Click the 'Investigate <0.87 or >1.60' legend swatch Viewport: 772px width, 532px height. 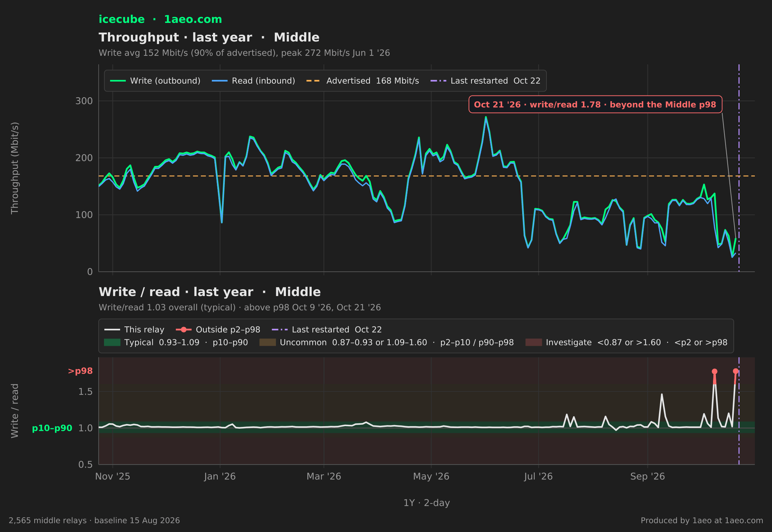point(534,343)
